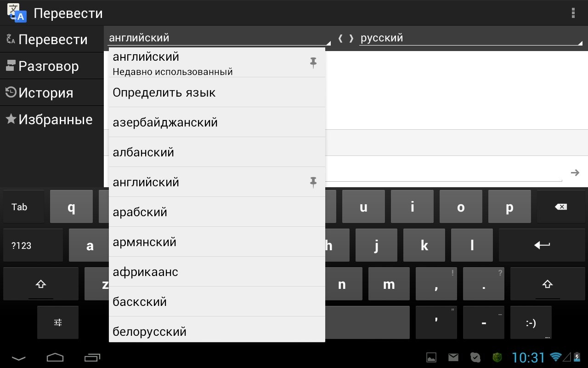The height and width of the screenshot is (368, 588).
Task: Open keyboard settings key with sliders icon
Action: coord(58,322)
